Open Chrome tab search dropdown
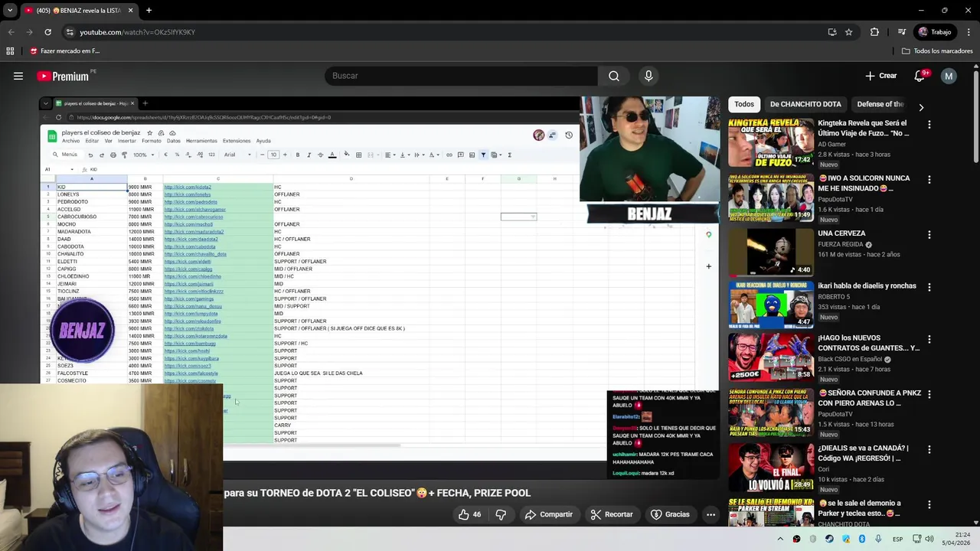Image resolution: width=980 pixels, height=551 pixels. point(10,11)
